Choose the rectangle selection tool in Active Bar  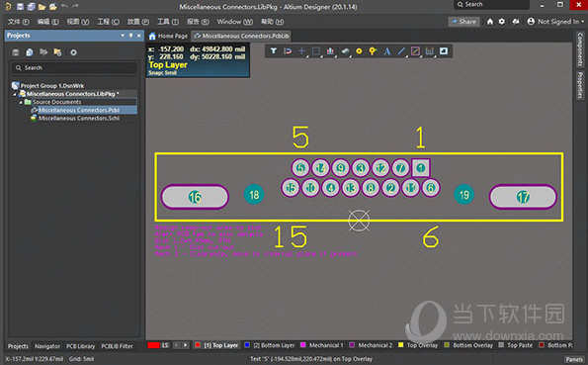point(316,51)
